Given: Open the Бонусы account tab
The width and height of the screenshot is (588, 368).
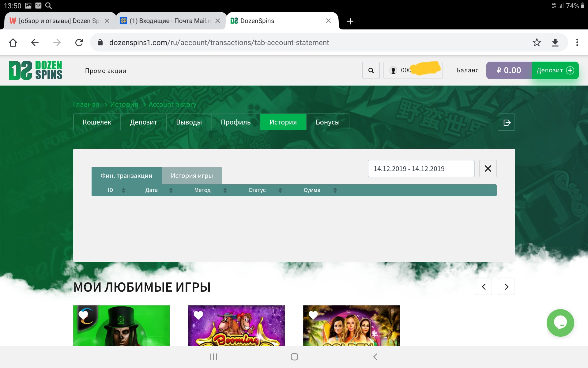Looking at the screenshot, I should pyautogui.click(x=327, y=122).
